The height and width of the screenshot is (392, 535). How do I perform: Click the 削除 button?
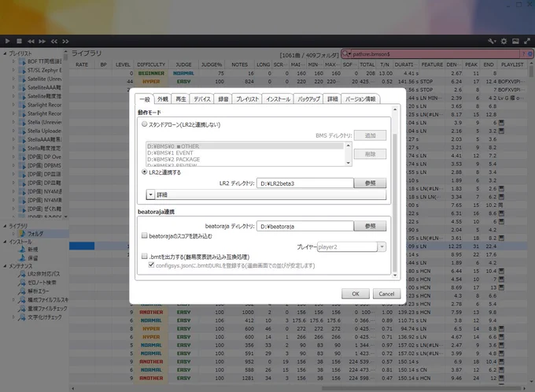[371, 154]
